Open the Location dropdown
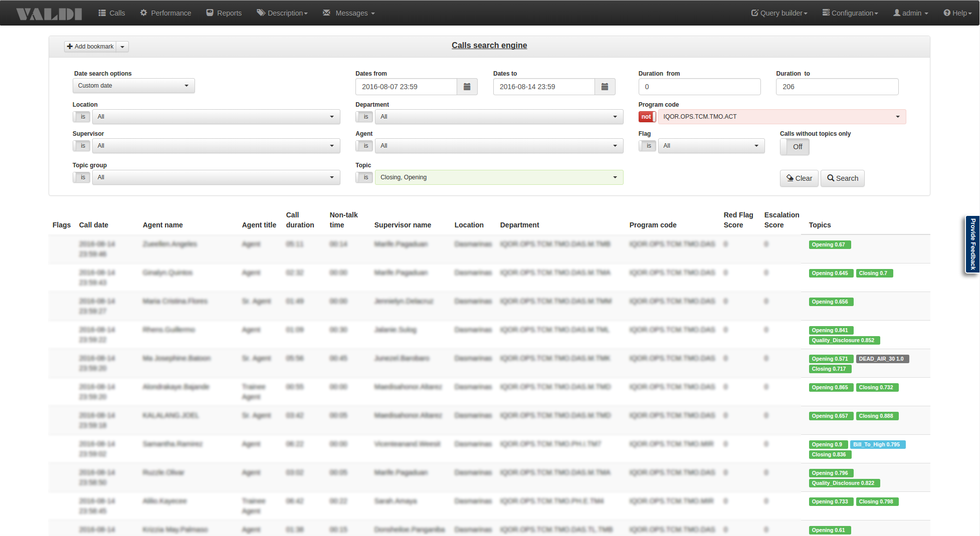This screenshot has width=980, height=536. coord(216,117)
